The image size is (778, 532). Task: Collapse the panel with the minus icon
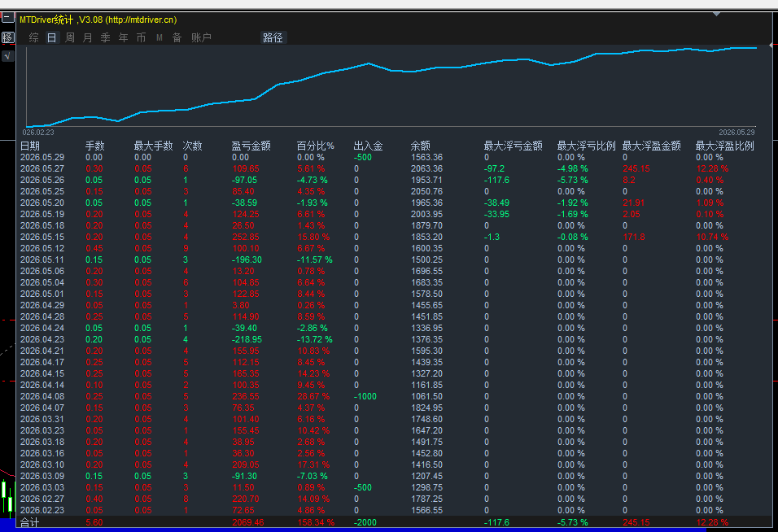click(x=7, y=18)
